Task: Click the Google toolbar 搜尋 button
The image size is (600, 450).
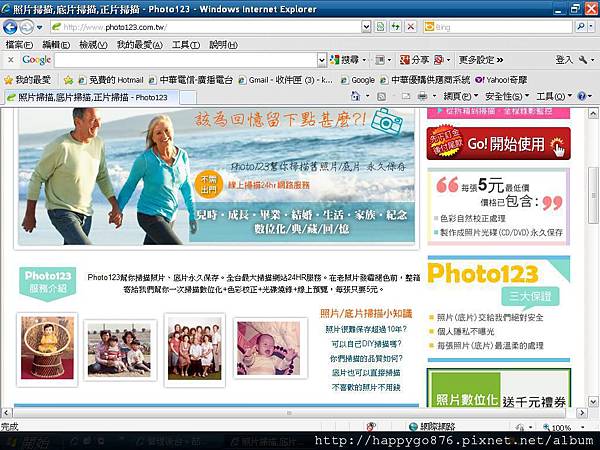Action: click(347, 60)
